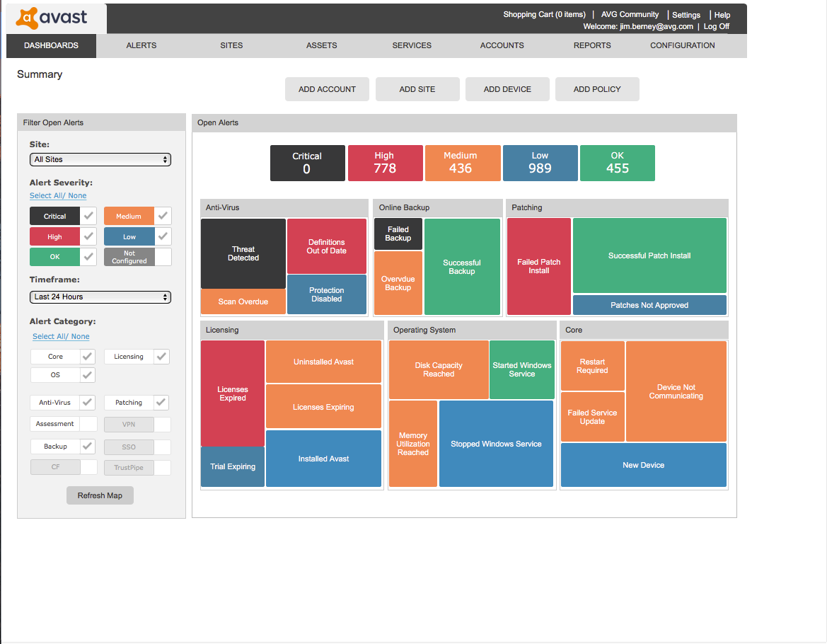The height and width of the screenshot is (644, 827).
Task: Open the Failed Patch Install tile
Action: pos(538,266)
